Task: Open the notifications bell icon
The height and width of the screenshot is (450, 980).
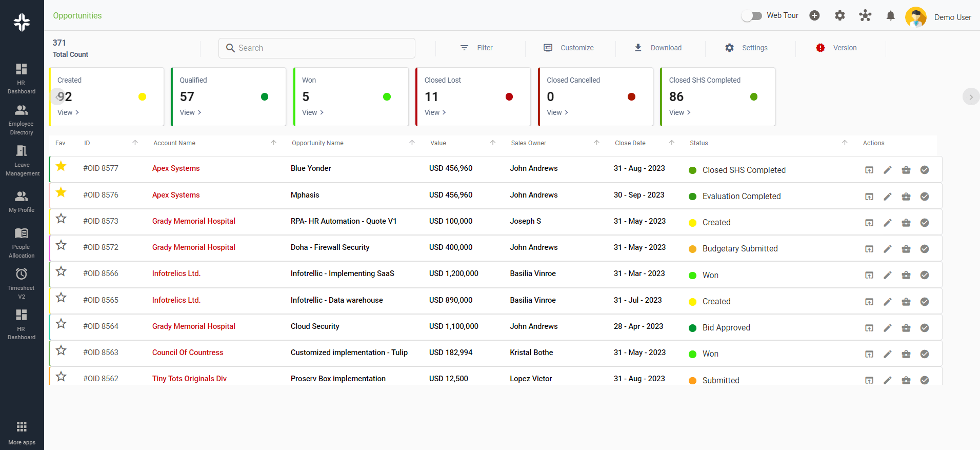Action: pos(890,16)
